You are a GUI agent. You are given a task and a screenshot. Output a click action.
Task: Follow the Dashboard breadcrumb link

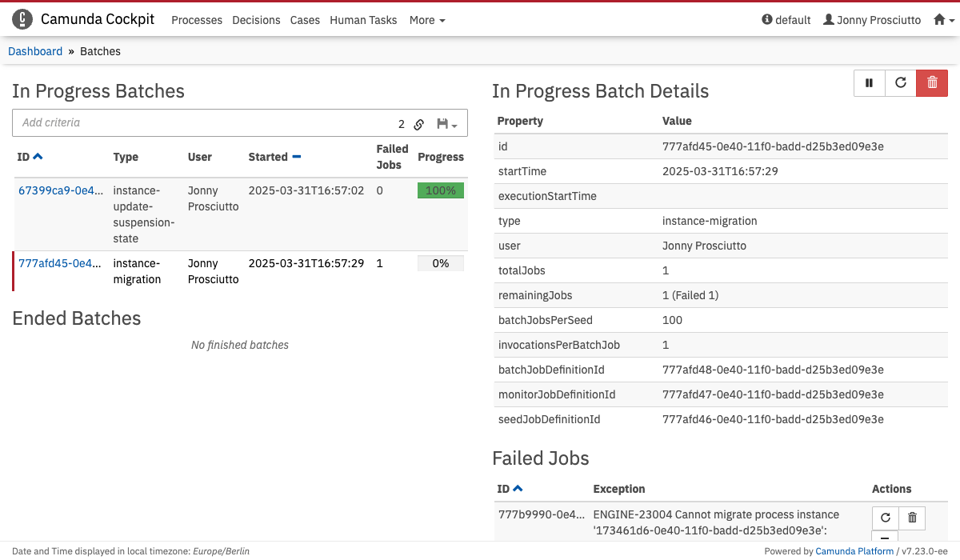click(35, 51)
